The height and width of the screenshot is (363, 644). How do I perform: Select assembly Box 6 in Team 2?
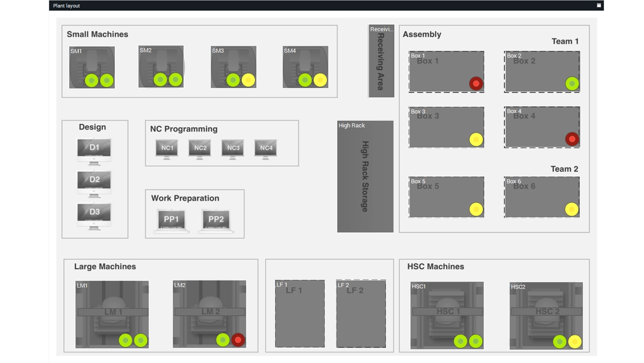click(542, 197)
